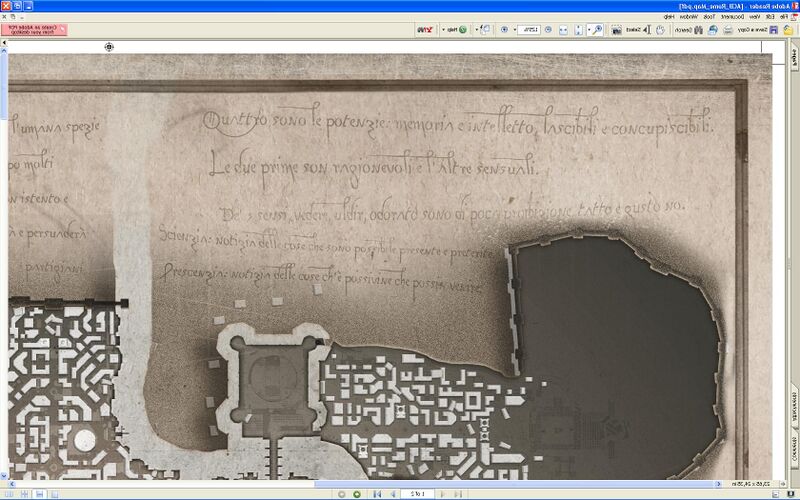Viewport: 800px width, 500px height.
Task: Choose the Snapshot camera tool
Action: click(616, 30)
